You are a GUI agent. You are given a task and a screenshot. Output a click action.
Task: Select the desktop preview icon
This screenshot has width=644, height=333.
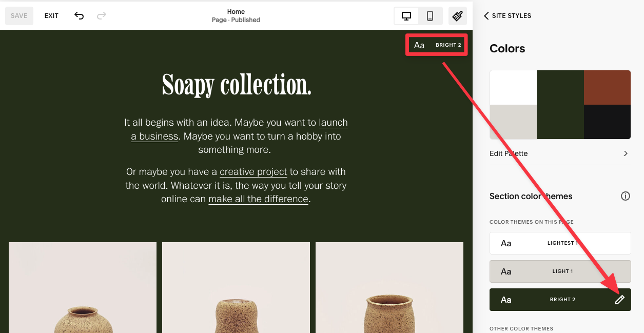click(406, 16)
